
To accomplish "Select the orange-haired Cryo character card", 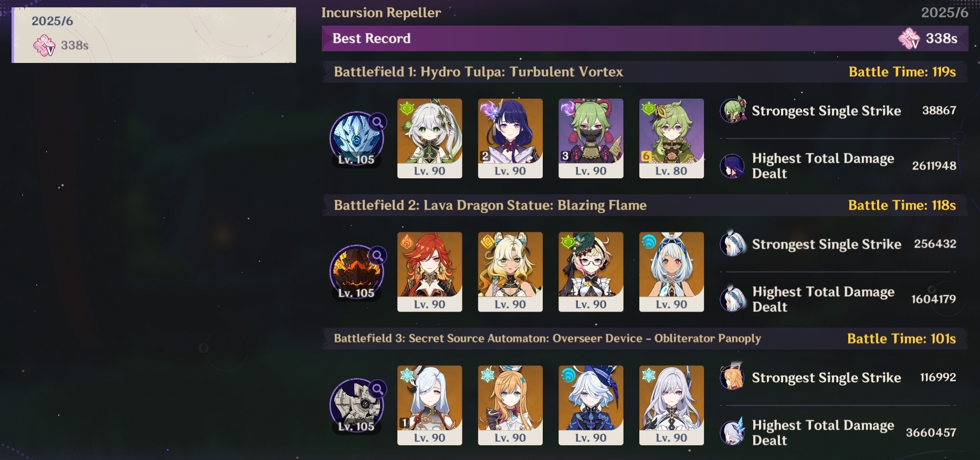I will tap(510, 405).
